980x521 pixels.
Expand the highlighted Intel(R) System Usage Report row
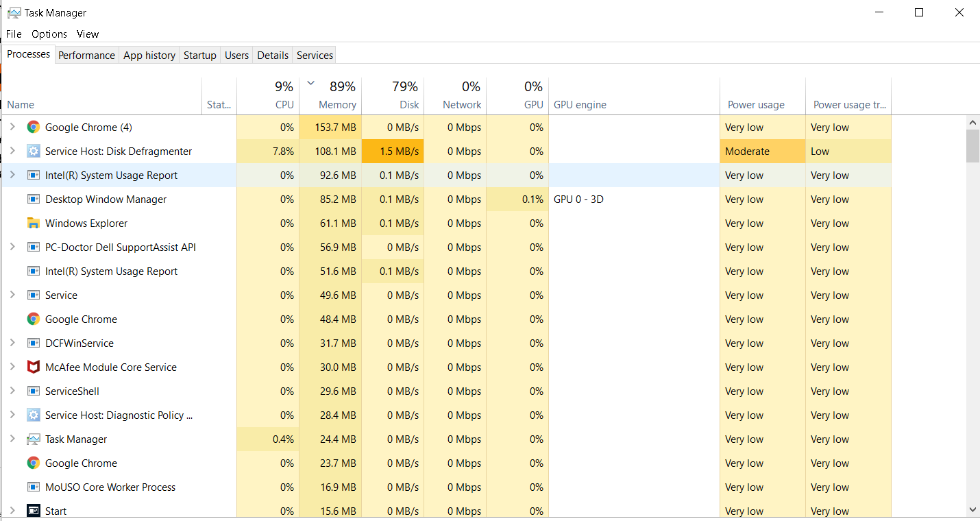(x=12, y=175)
